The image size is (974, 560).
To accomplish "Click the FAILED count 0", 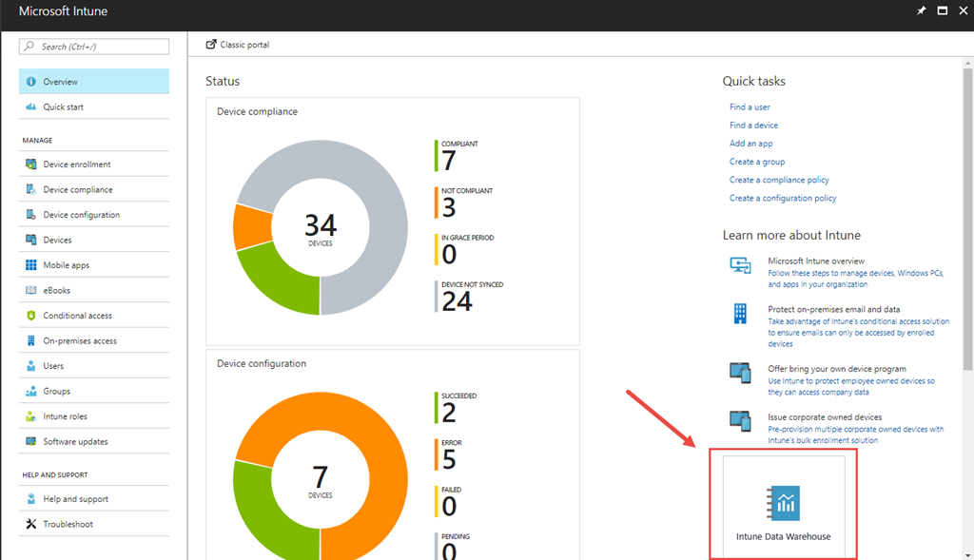I will 449,507.
